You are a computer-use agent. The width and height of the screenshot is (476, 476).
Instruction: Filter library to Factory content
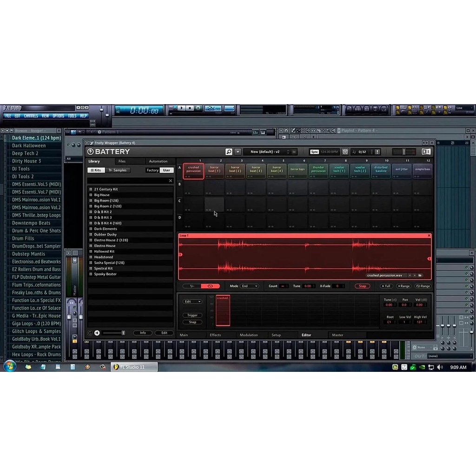click(152, 170)
